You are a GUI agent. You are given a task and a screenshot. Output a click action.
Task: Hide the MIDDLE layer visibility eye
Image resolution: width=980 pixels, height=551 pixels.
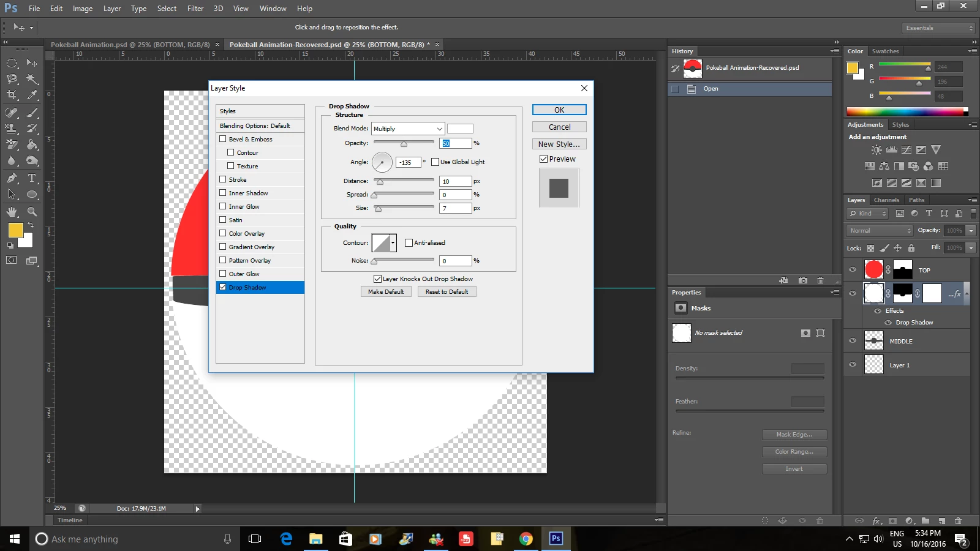853,340
